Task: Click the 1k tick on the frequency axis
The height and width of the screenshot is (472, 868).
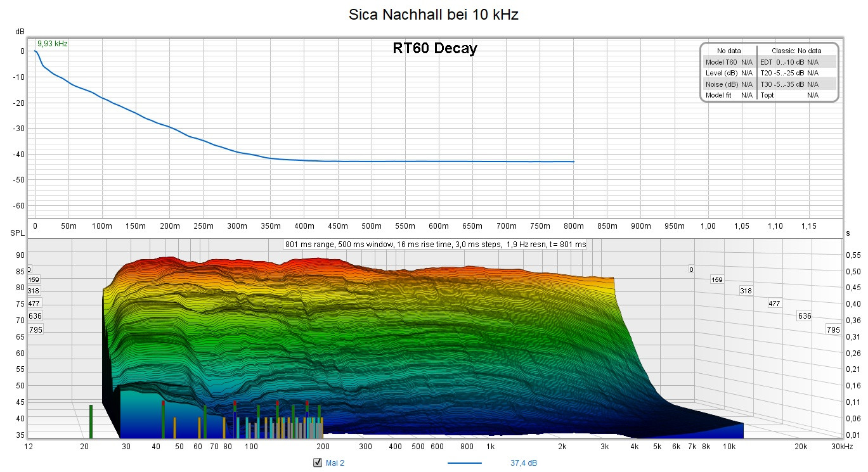Action: coord(490,447)
